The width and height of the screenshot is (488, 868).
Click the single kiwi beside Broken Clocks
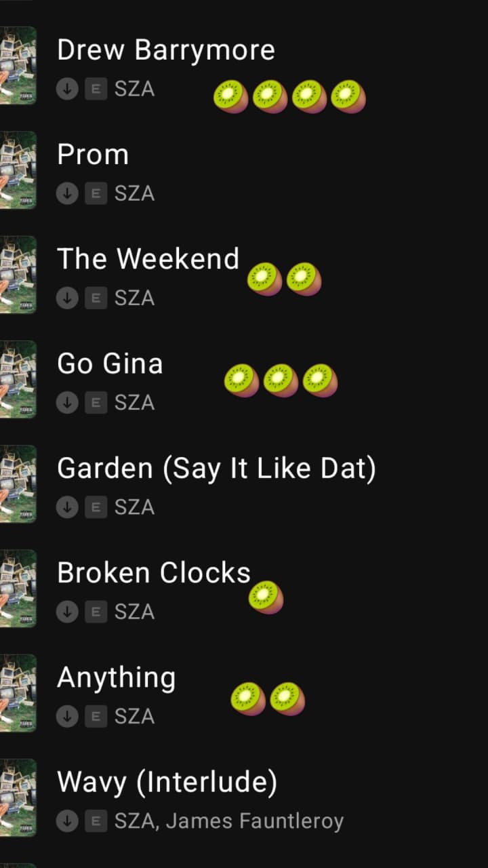266,597
